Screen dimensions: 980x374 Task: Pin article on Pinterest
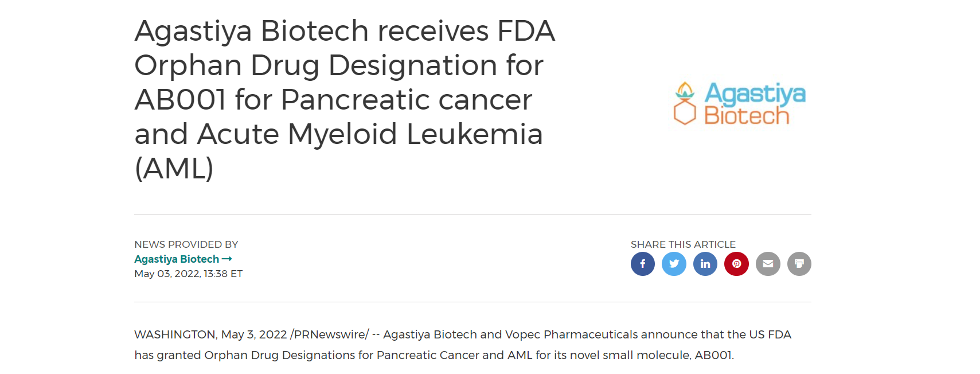click(x=736, y=264)
